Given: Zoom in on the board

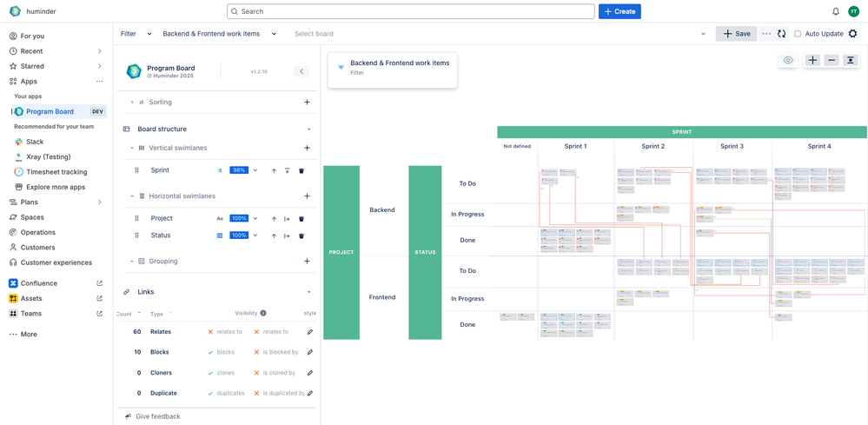Looking at the screenshot, I should (812, 60).
